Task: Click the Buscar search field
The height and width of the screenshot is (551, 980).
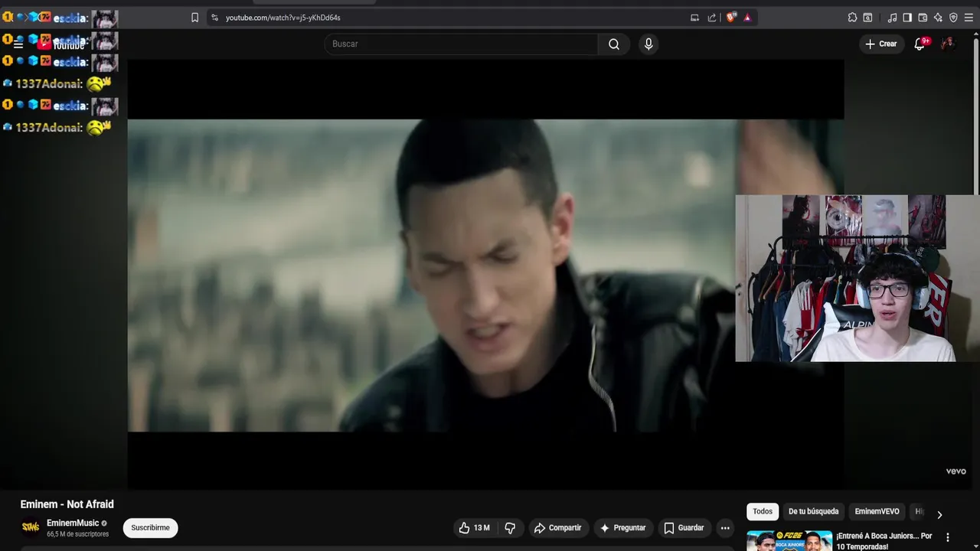Action: tap(461, 44)
